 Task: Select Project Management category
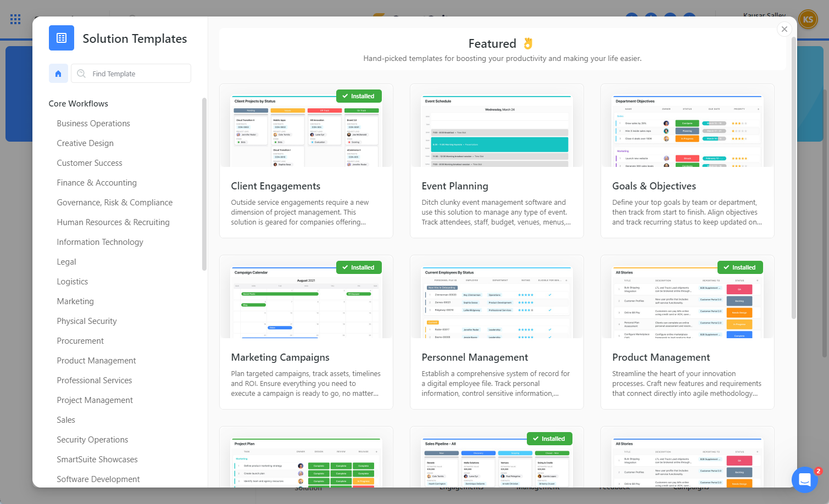coord(95,400)
